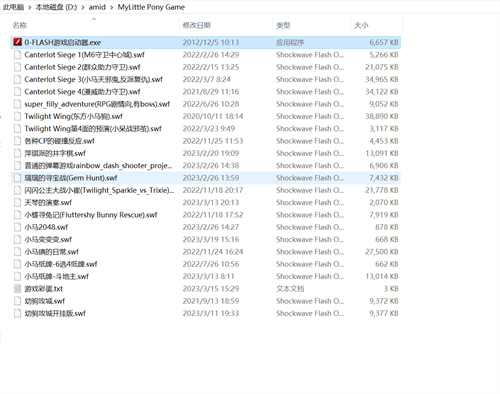Select the 34,965 KB size cell
The width and height of the screenshot is (500, 394).
tap(382, 79)
